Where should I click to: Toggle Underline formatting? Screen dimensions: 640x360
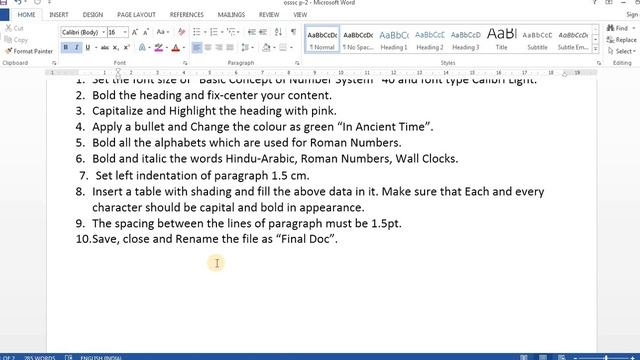tap(87, 48)
